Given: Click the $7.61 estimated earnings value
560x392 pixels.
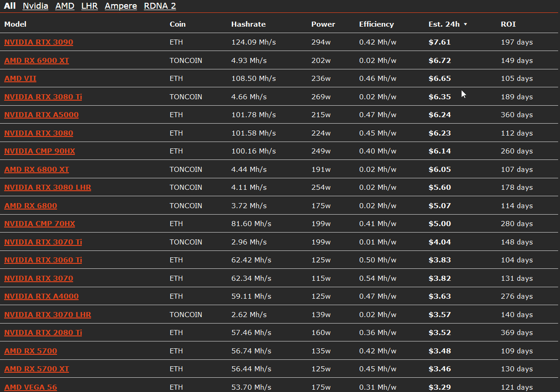Looking at the screenshot, I should (x=440, y=42).
